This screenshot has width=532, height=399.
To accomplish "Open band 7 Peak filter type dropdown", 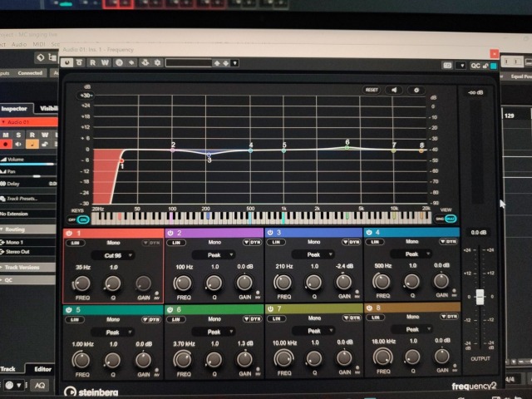I will 313,331.
